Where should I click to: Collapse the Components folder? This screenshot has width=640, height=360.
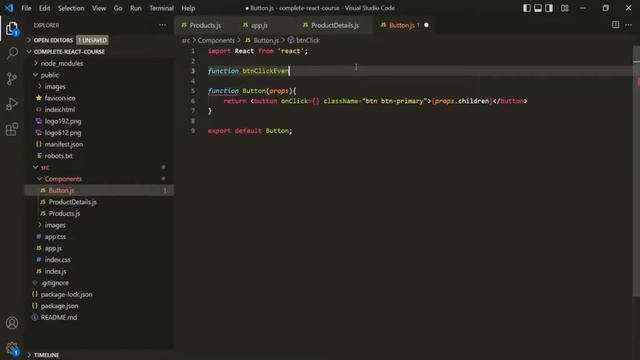63,179
